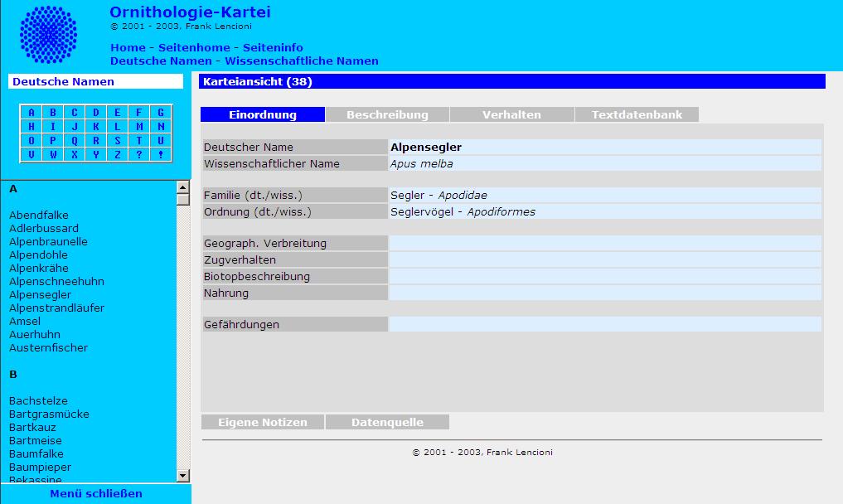Close the menu via Menü schließen
843x504 pixels.
pyautogui.click(x=95, y=494)
